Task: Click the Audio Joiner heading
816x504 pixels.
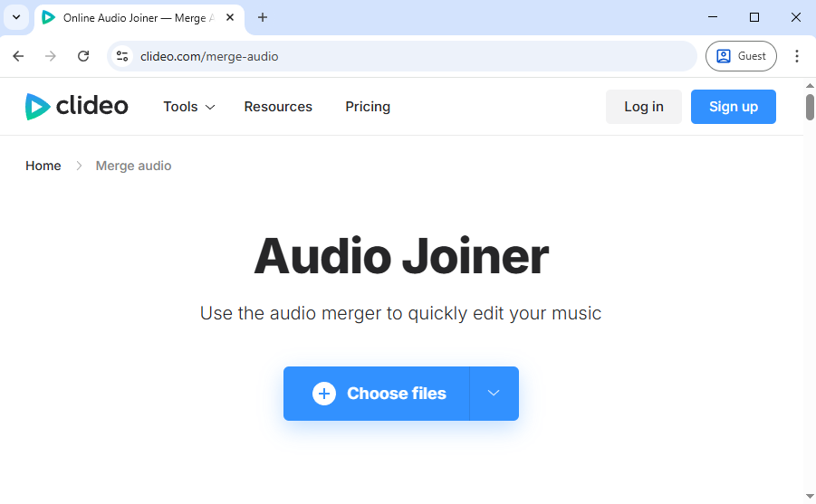Action: pos(401,256)
